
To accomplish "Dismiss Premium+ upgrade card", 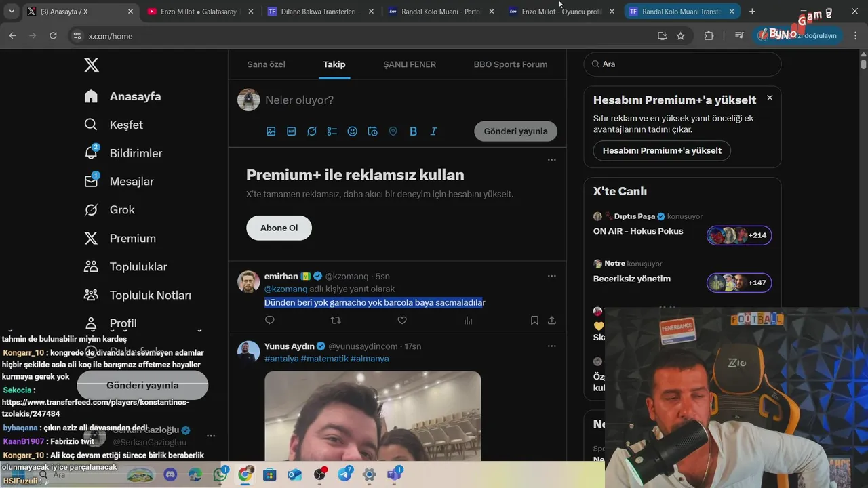I will [x=770, y=98].
